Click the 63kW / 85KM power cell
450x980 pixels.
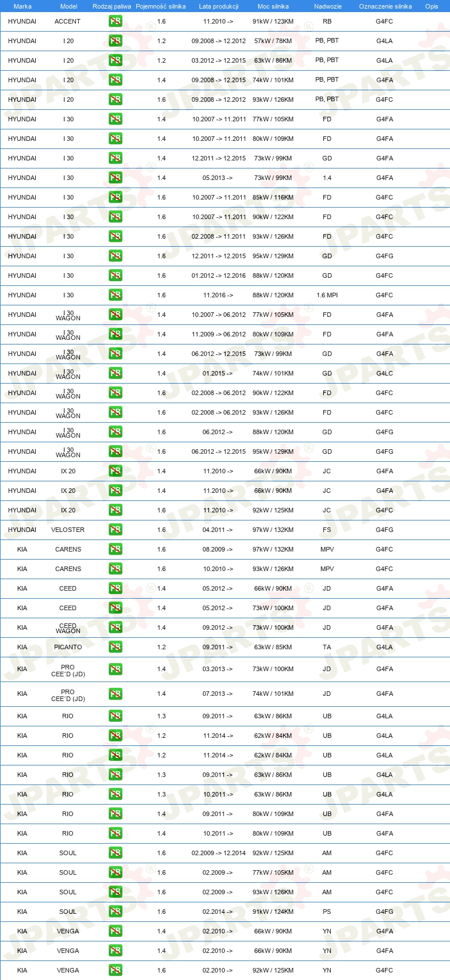click(x=273, y=647)
